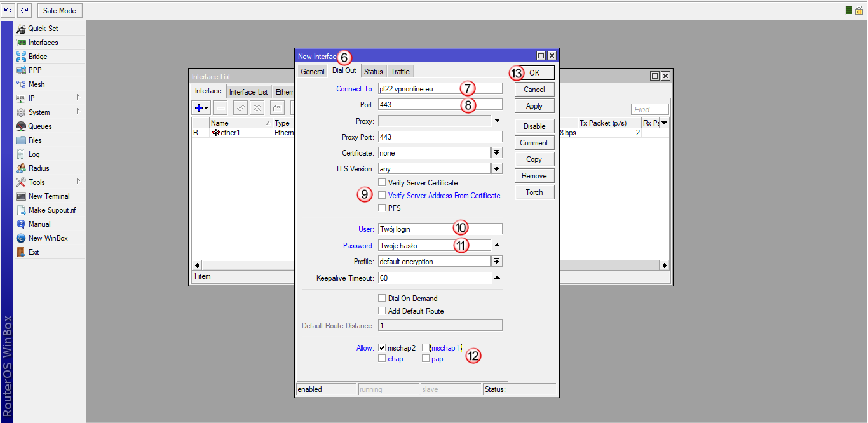Image resolution: width=868 pixels, height=423 pixels.
Task: Open the Traffic tab in dialog
Action: coord(400,72)
